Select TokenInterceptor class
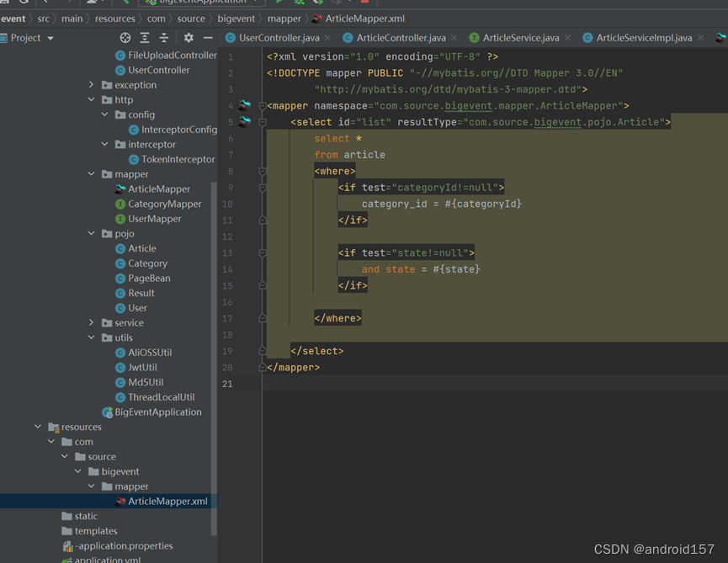This screenshot has height=563, width=728. (172, 159)
